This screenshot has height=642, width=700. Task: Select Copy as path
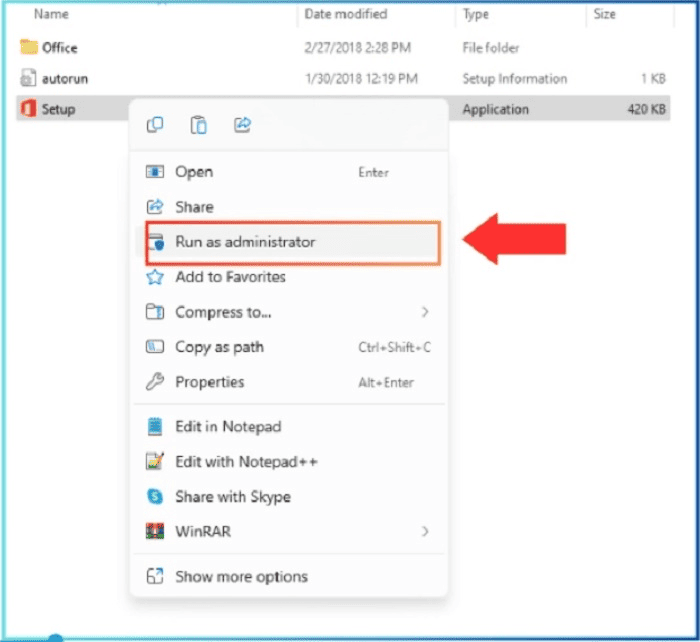coord(221,347)
